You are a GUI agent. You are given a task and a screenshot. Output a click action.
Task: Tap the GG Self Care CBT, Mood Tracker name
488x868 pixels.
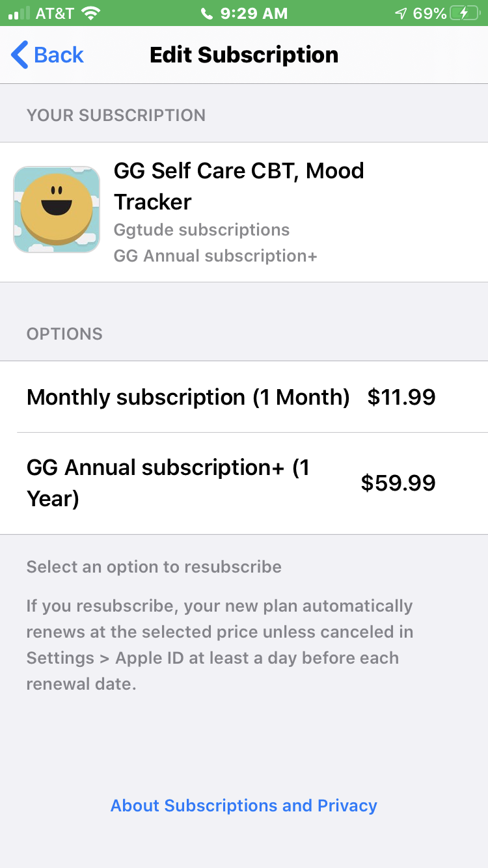(x=239, y=186)
